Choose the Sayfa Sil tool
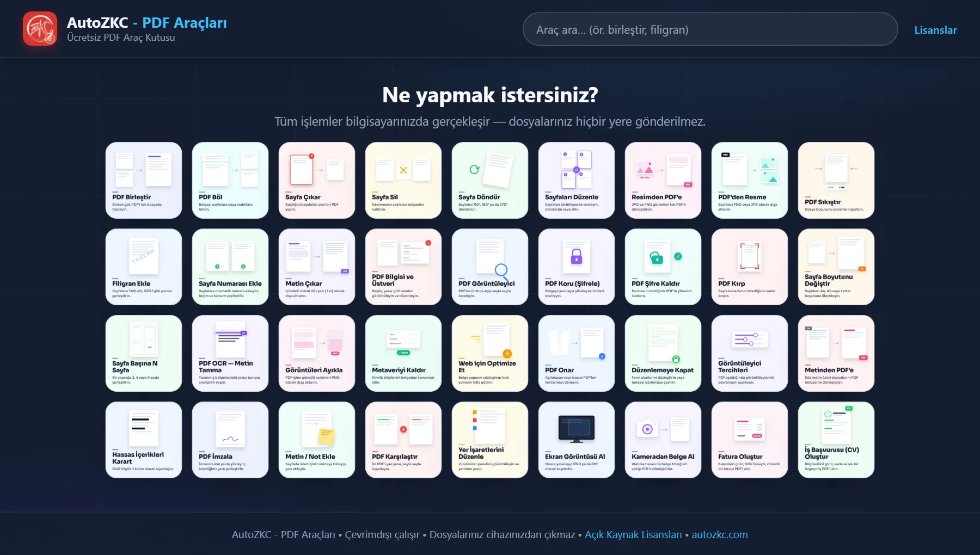980x555 pixels. point(403,181)
